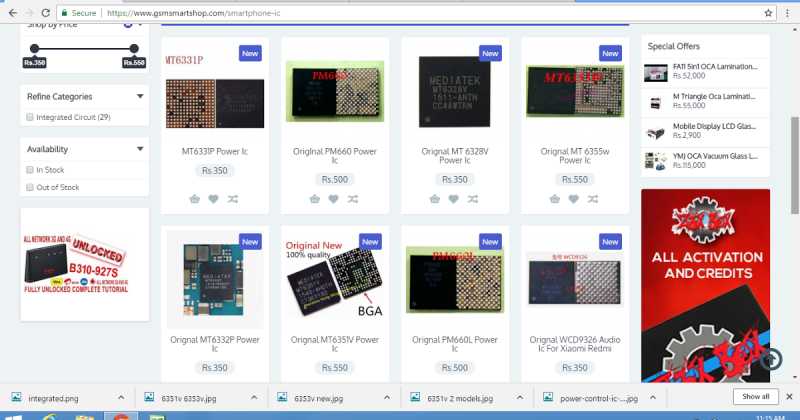The width and height of the screenshot is (800, 420).
Task: Click Show all downloads button
Action: tap(756, 397)
